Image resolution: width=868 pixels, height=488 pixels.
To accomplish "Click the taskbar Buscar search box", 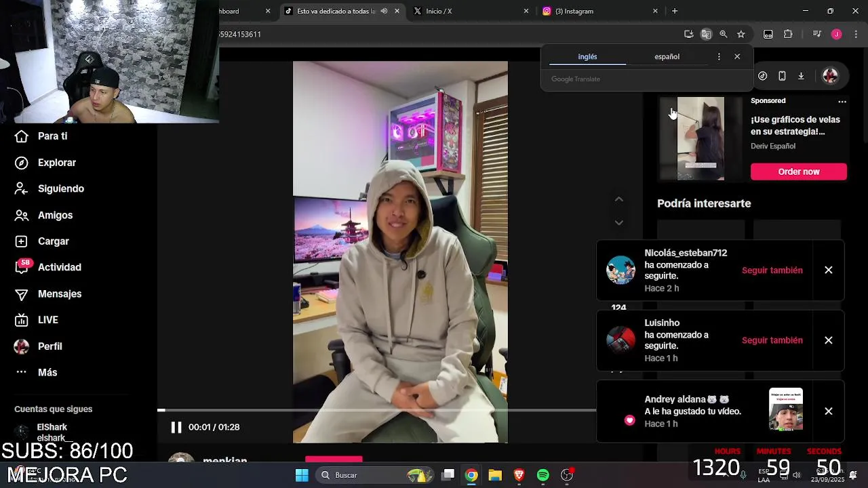I will (x=376, y=475).
